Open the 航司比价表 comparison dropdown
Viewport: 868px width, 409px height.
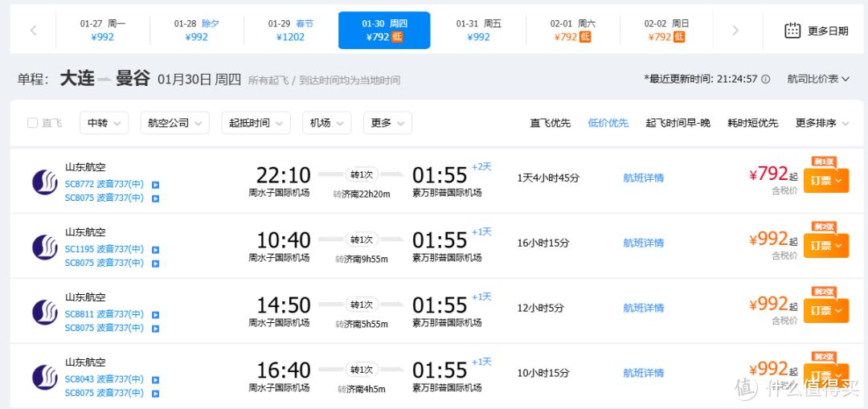coord(817,79)
